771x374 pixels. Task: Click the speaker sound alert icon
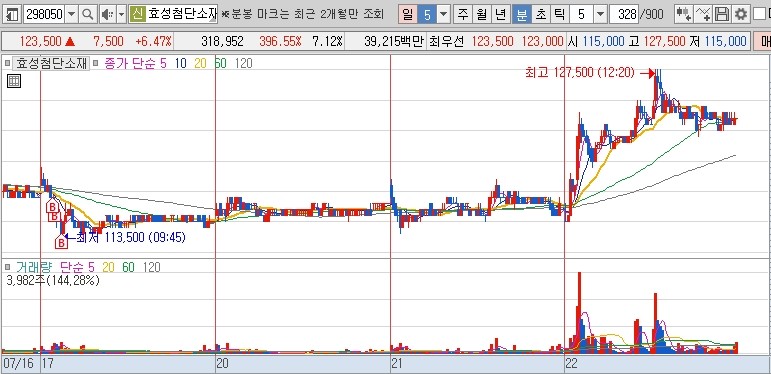pyautogui.click(x=107, y=15)
